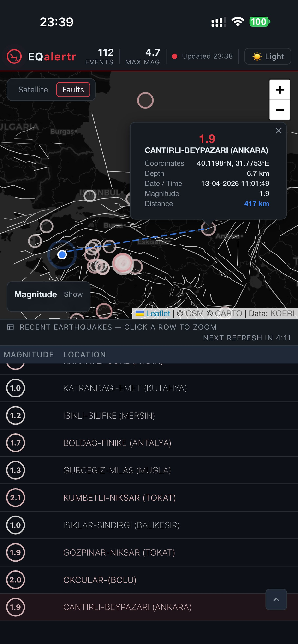Zoom to ISIKLI-SILIFKE (MERSIN) row

149,415
